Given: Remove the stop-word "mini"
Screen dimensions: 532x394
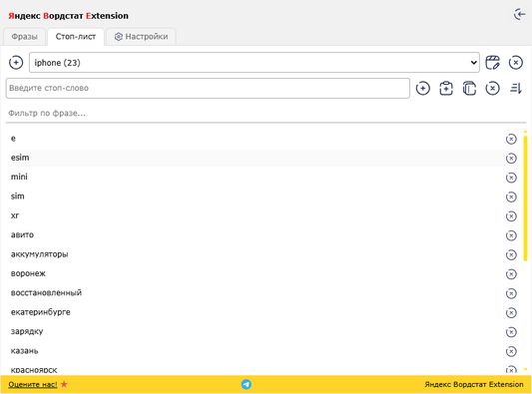Looking at the screenshot, I should tap(511, 178).
